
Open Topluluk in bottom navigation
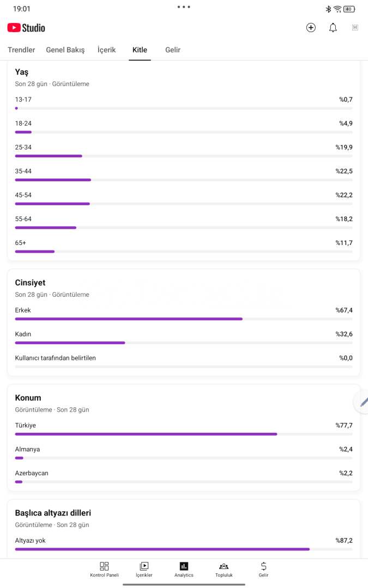224,569
